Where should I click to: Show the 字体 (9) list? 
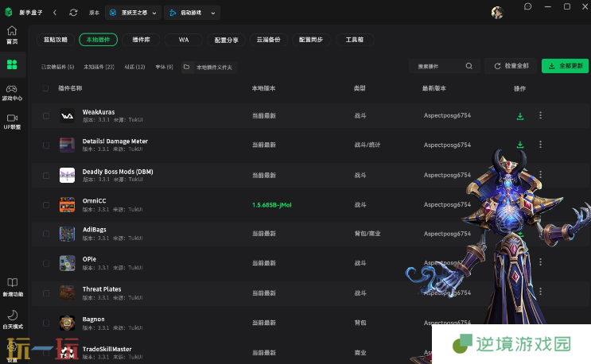coord(164,67)
